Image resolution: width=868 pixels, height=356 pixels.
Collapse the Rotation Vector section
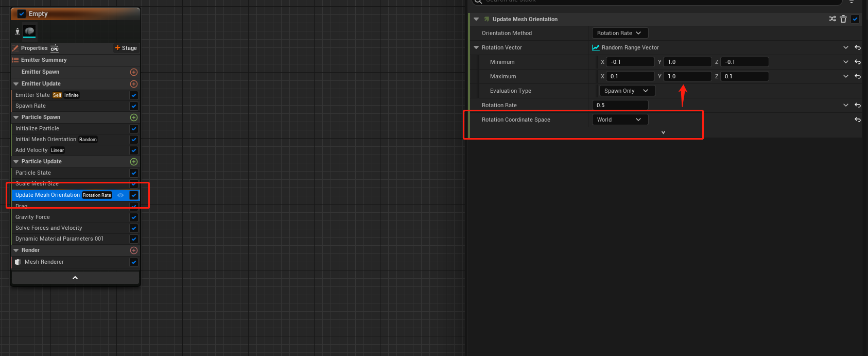point(476,47)
